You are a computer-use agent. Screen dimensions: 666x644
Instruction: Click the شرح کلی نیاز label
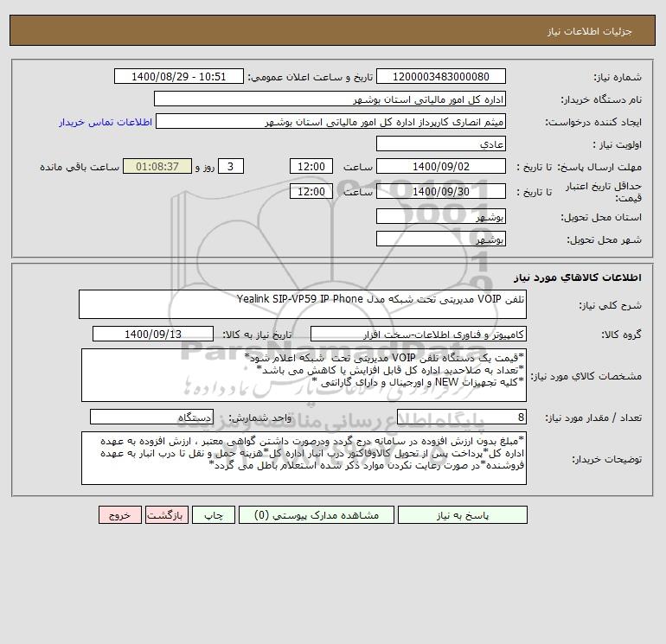coord(610,306)
